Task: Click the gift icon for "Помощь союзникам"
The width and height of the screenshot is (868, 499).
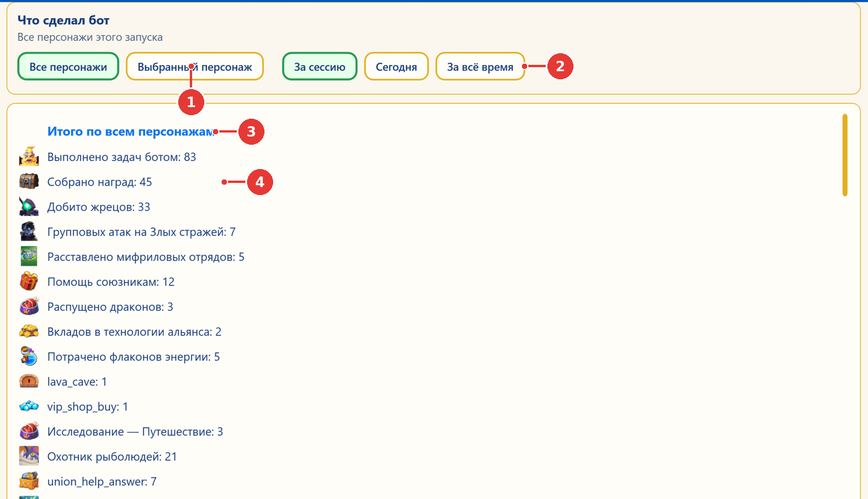Action: pos(29,281)
